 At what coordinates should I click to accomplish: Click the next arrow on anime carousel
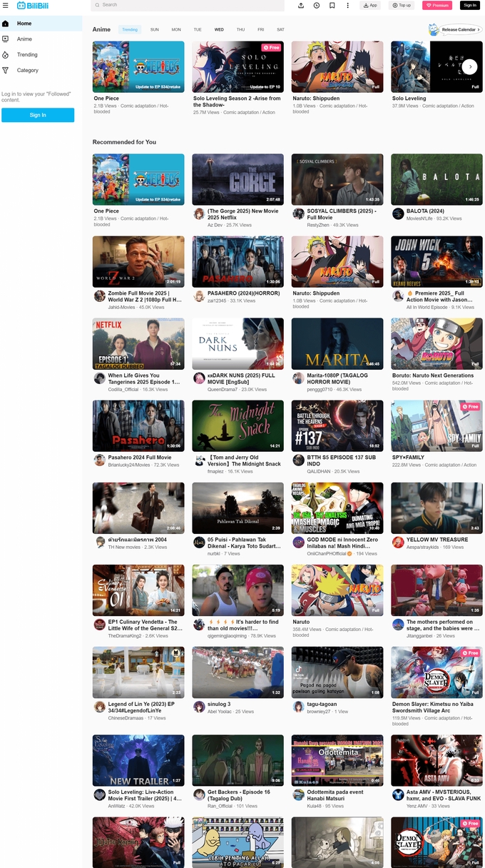coord(469,66)
